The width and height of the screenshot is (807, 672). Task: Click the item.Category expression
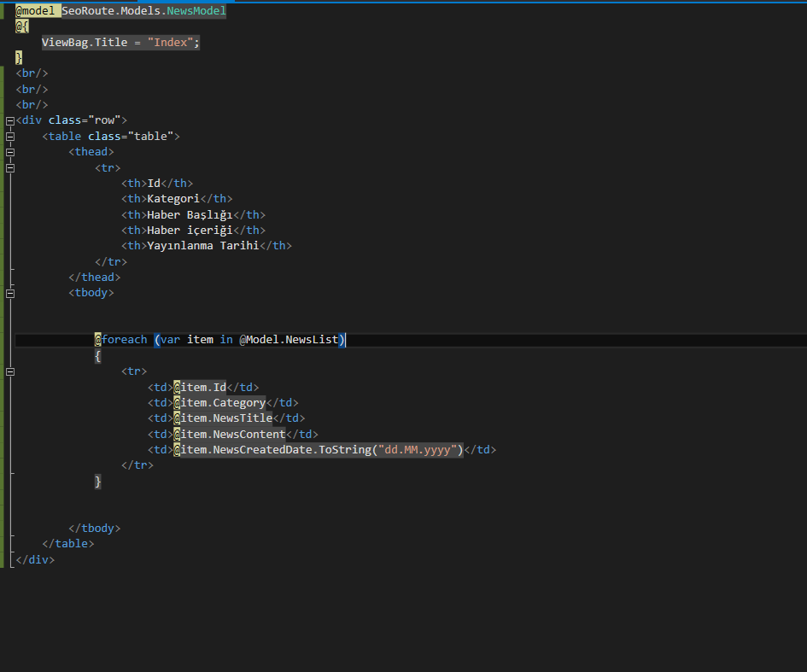pos(219,402)
